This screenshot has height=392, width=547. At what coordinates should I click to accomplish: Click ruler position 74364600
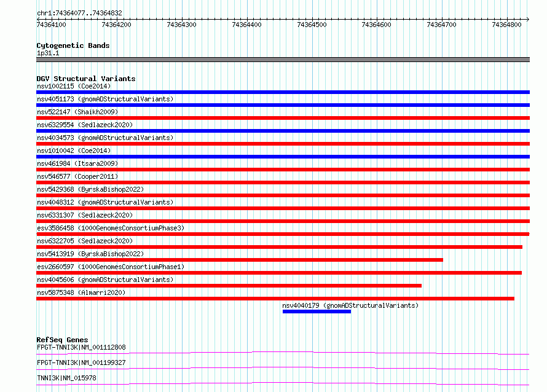(376, 25)
